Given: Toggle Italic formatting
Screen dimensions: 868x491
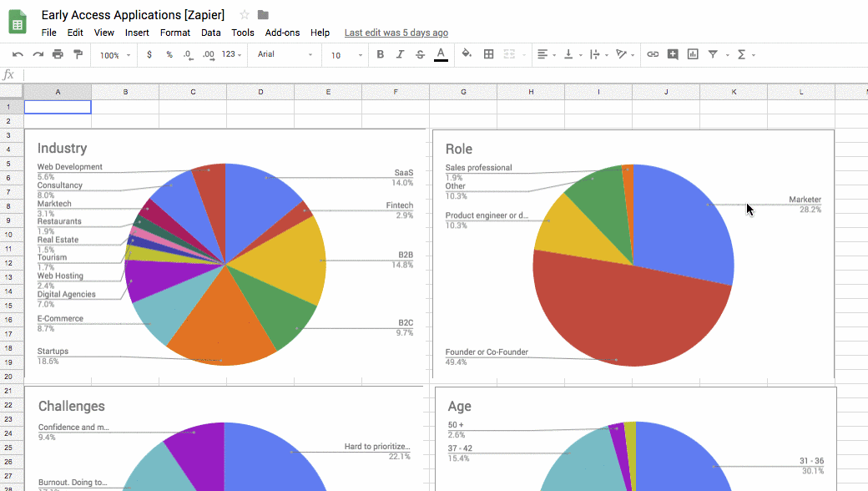Looking at the screenshot, I should (401, 54).
